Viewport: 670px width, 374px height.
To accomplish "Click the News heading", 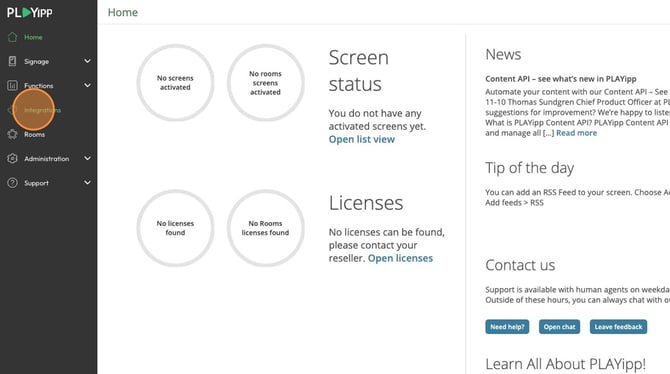I will tap(503, 54).
